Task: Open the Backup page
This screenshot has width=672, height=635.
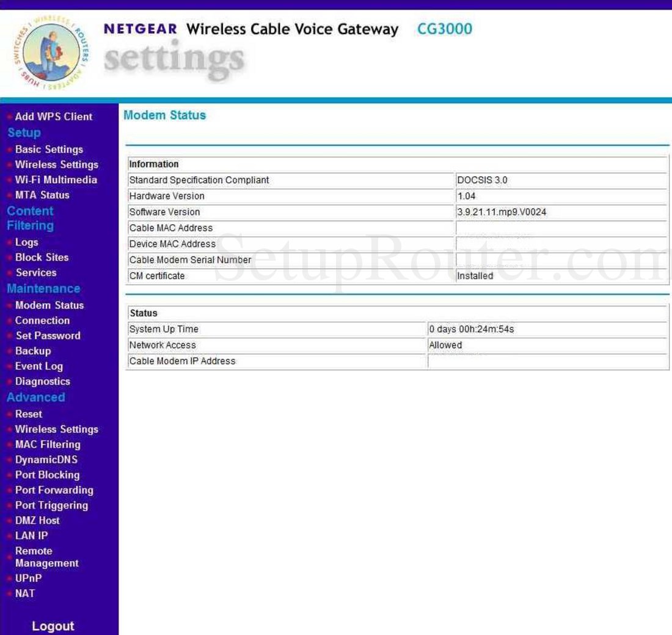Action: [x=33, y=350]
